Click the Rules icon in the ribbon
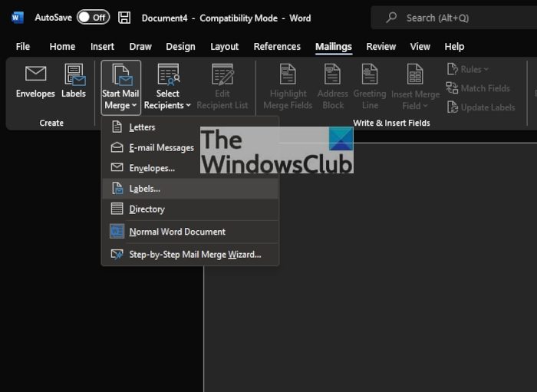Screen dimensions: 537x392 (452, 69)
